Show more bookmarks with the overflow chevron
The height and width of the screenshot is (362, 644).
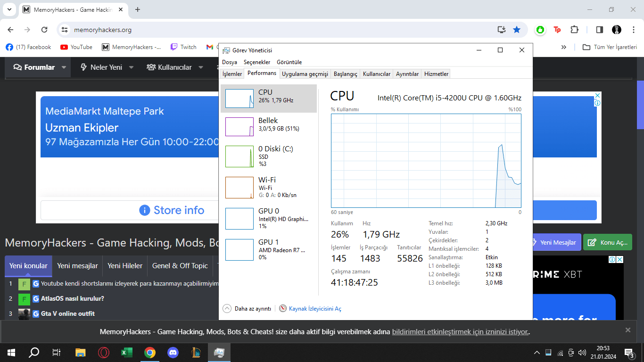click(563, 47)
